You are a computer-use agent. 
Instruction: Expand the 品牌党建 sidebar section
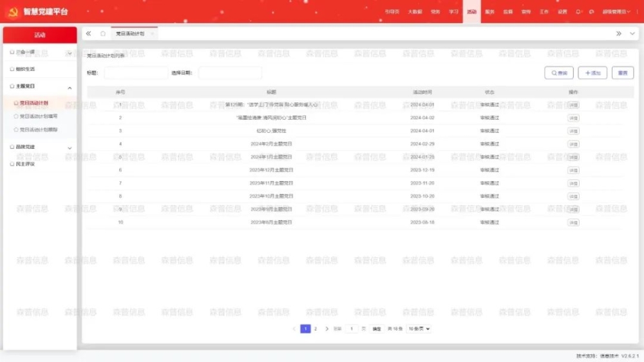tap(40, 147)
